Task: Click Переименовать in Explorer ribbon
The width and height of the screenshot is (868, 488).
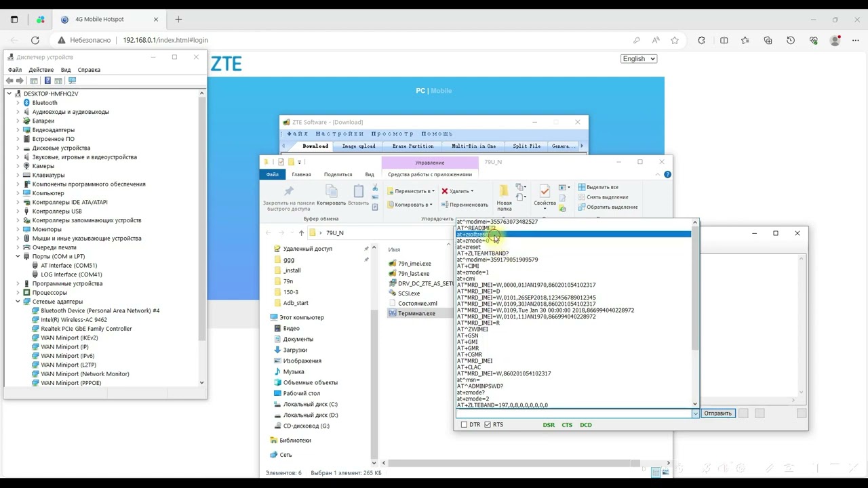Action: tap(464, 205)
